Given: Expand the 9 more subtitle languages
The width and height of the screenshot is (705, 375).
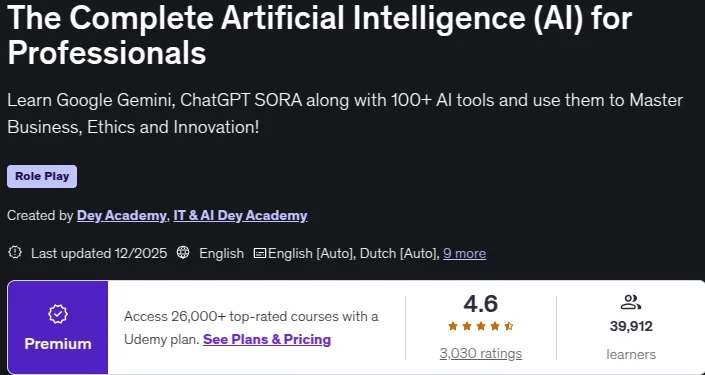Looking at the screenshot, I should tap(464, 254).
